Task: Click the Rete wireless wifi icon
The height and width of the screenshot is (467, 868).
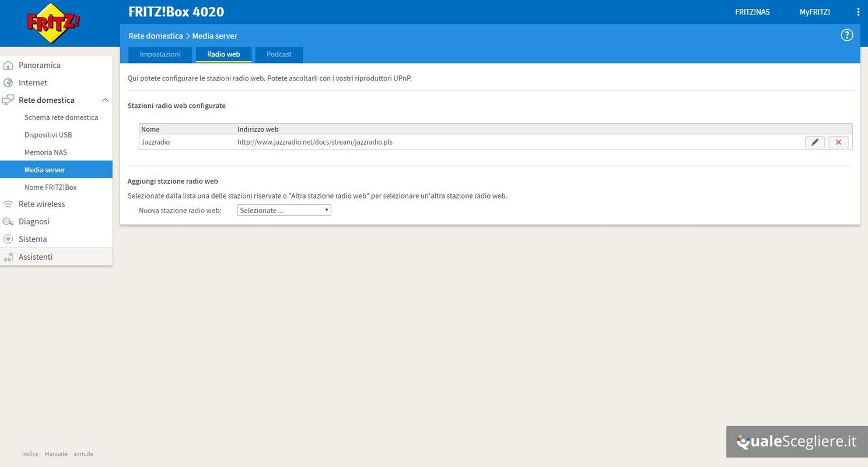Action: tap(8, 204)
